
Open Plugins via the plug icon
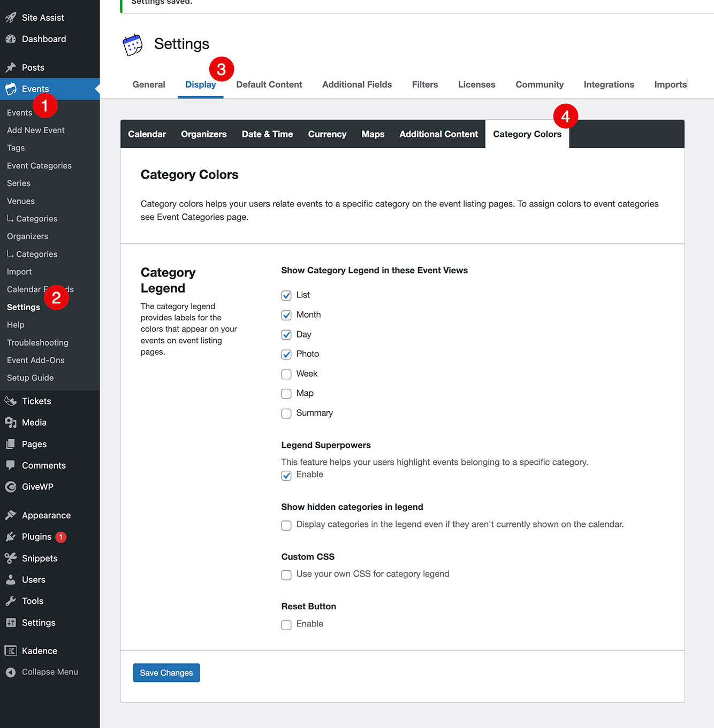click(11, 537)
